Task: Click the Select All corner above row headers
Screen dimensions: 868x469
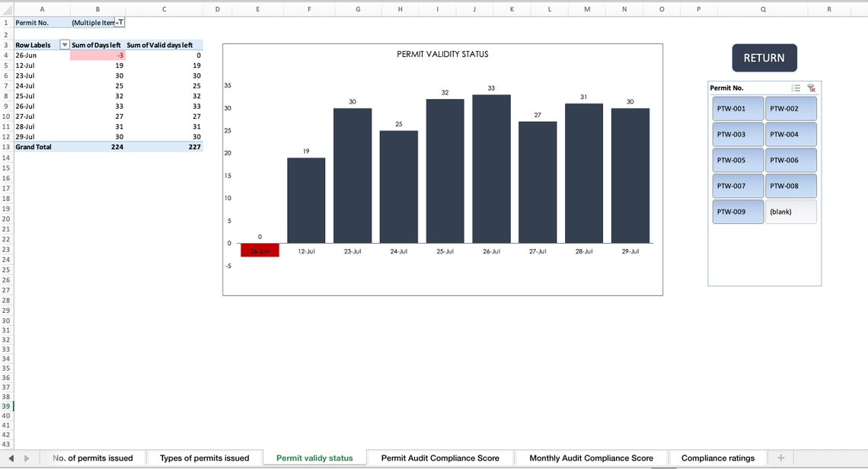Action: point(6,10)
